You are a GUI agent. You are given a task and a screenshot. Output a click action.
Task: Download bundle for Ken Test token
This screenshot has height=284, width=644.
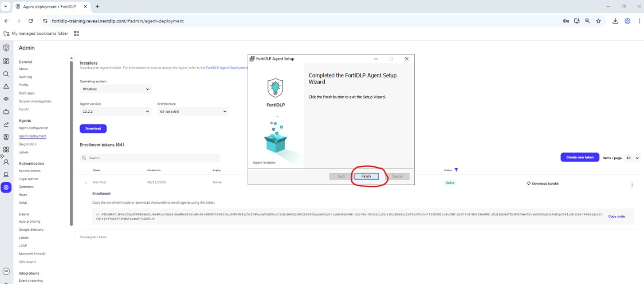click(x=543, y=183)
